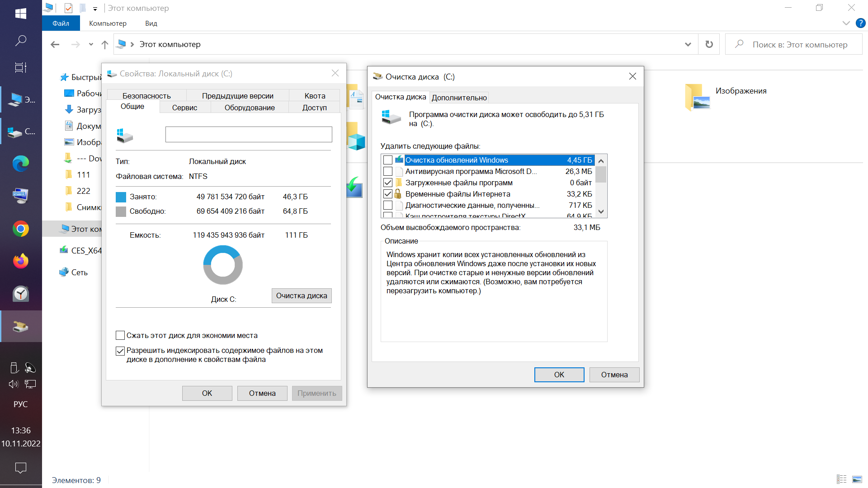Click the Microsoft Edge taskbar icon
The height and width of the screenshot is (488, 868).
[21, 163]
